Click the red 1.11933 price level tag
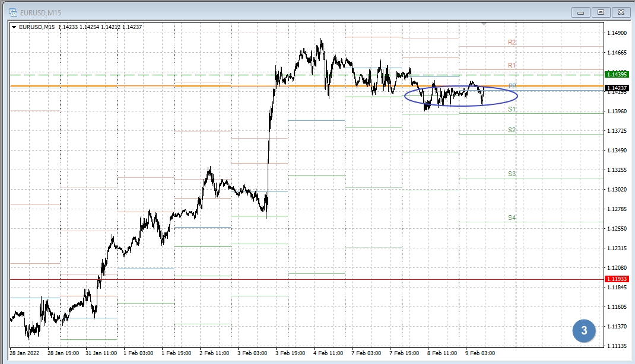This screenshot has width=635, height=364. 617,279
